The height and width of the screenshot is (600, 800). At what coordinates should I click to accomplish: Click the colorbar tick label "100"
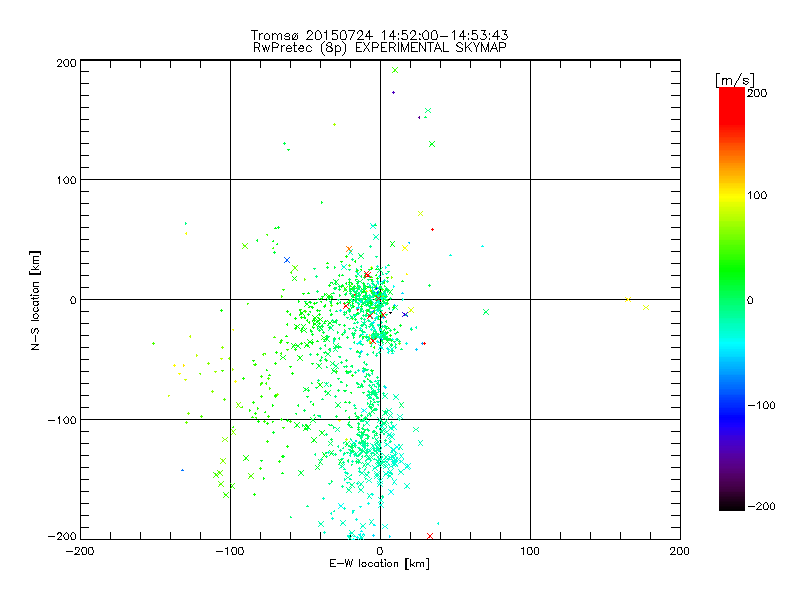click(x=757, y=195)
